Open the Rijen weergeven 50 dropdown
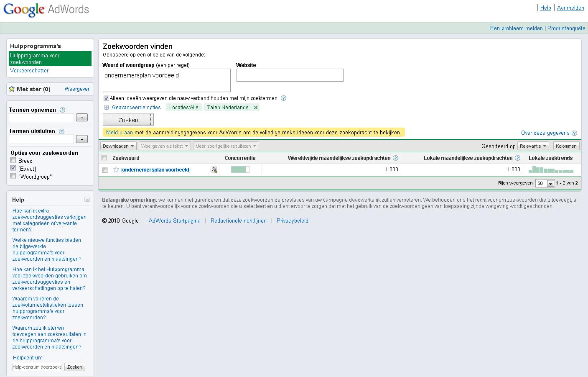Viewport: 588px width, 377px height. click(545, 183)
